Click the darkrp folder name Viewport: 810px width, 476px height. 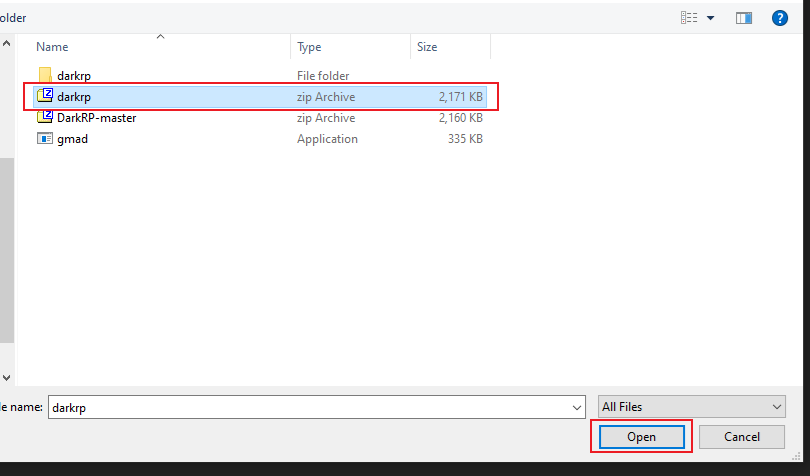74,76
